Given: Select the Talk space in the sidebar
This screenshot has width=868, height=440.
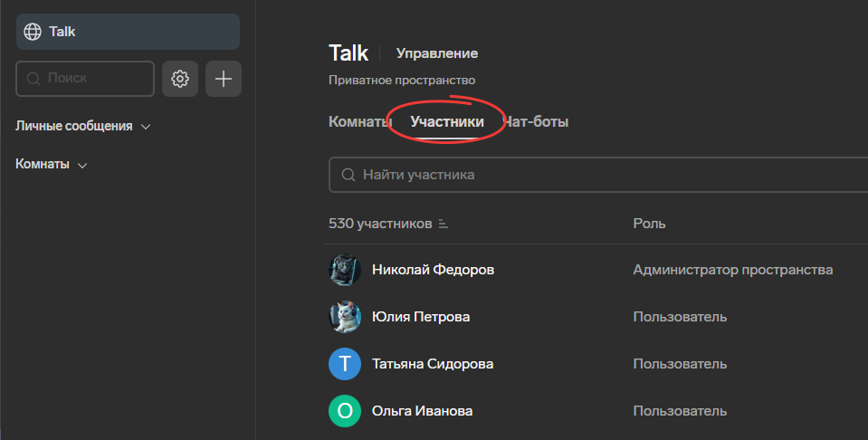Looking at the screenshot, I should tap(128, 32).
